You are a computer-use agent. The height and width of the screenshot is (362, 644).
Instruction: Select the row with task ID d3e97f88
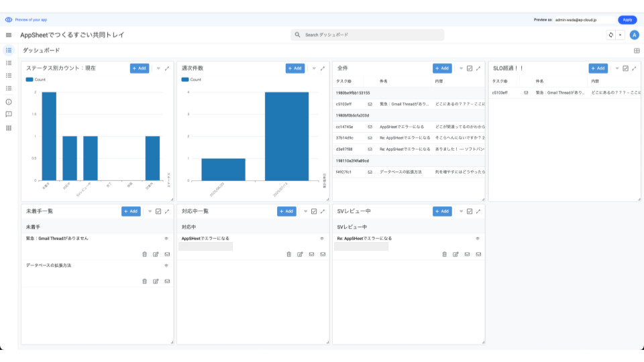coord(409,149)
